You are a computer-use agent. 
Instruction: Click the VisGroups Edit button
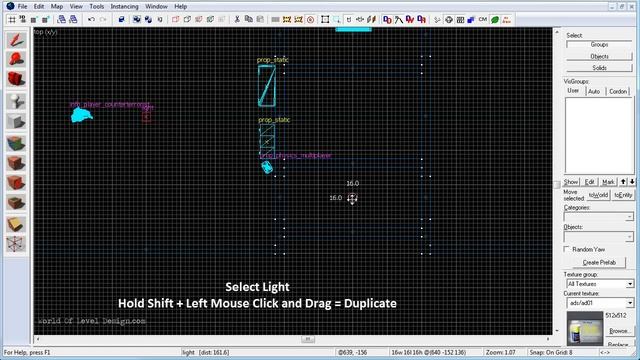(589, 182)
